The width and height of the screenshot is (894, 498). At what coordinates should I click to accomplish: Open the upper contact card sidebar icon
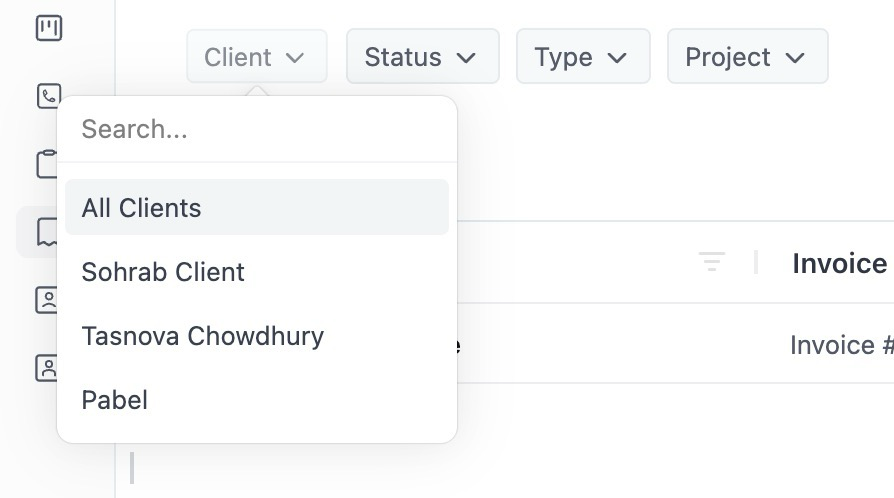pos(47,300)
